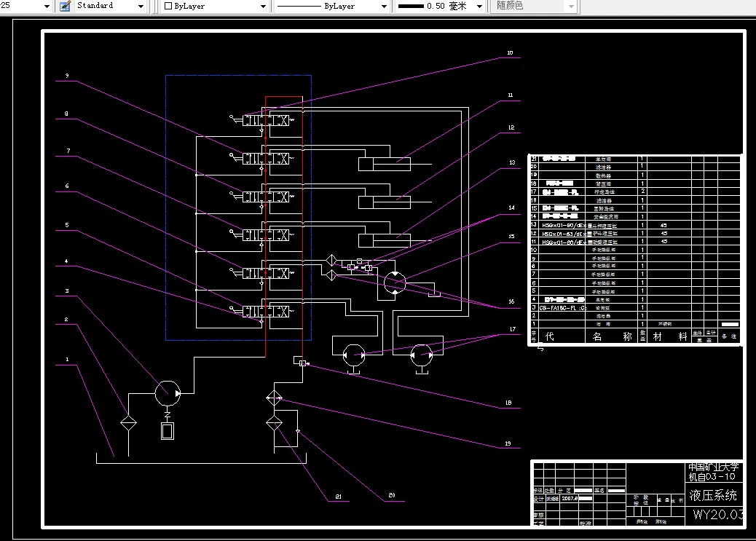Select the 中国矿业大学 title block text

714,467
